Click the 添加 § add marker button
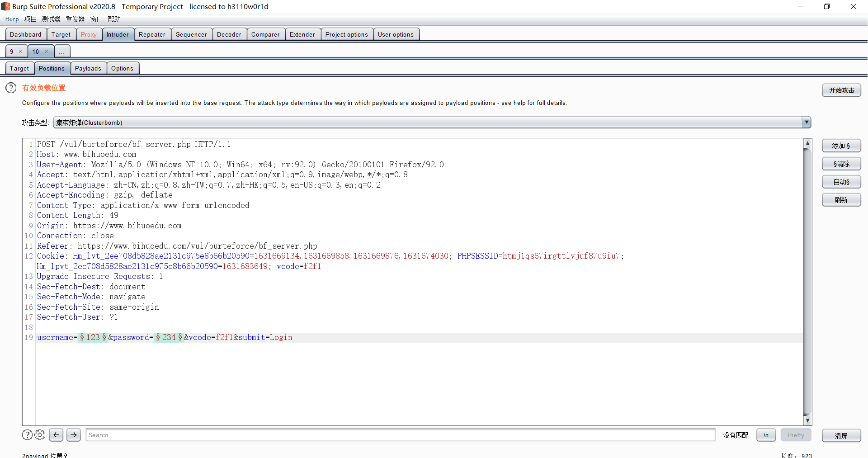Viewport: 868px width, 458px height. coord(841,146)
